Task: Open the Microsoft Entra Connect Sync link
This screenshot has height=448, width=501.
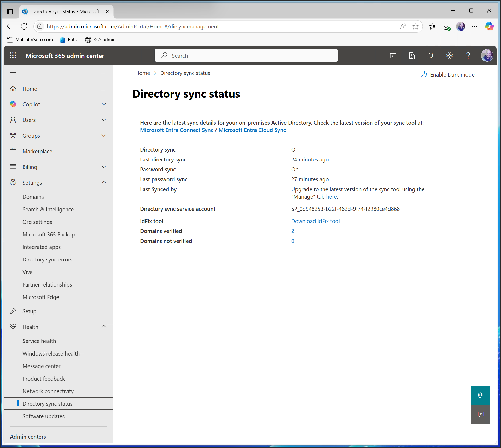Action: point(177,130)
